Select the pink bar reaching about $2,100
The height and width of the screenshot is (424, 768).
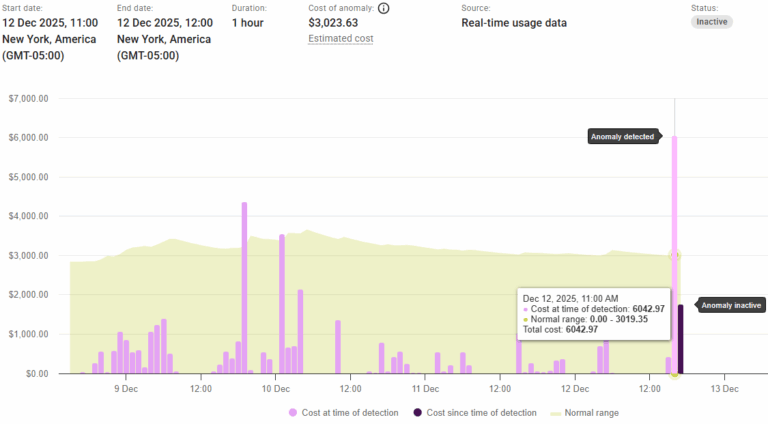[300, 330]
